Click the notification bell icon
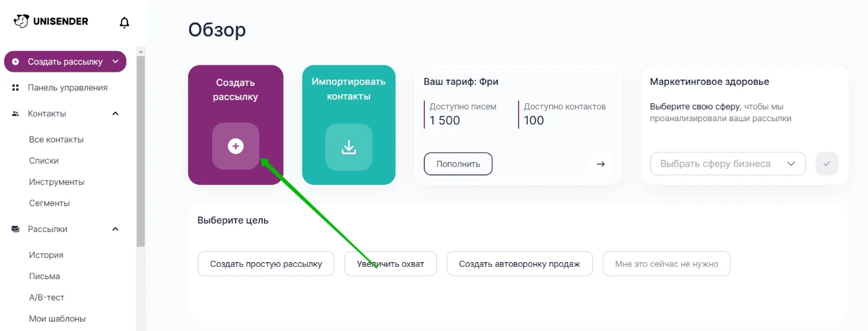868x331 pixels. pyautogui.click(x=124, y=22)
